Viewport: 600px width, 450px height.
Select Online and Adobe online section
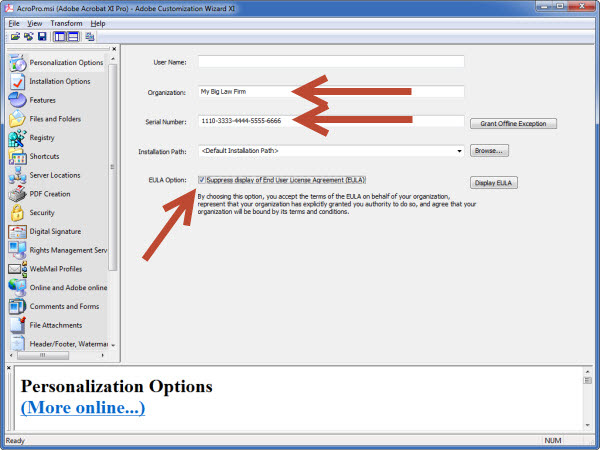pos(57,287)
